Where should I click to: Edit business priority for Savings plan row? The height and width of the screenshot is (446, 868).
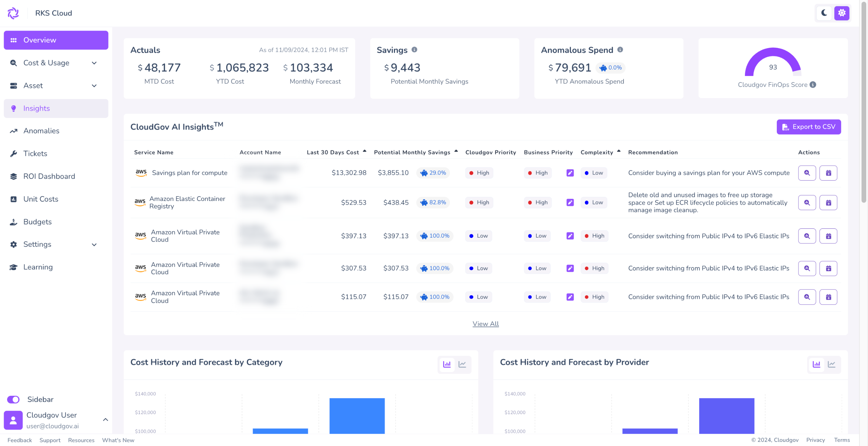(x=570, y=173)
